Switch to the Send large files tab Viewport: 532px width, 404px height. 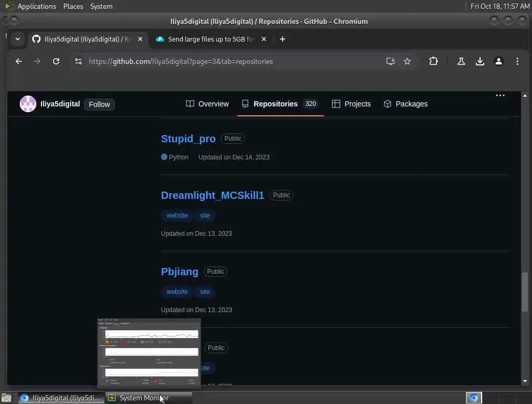click(210, 39)
